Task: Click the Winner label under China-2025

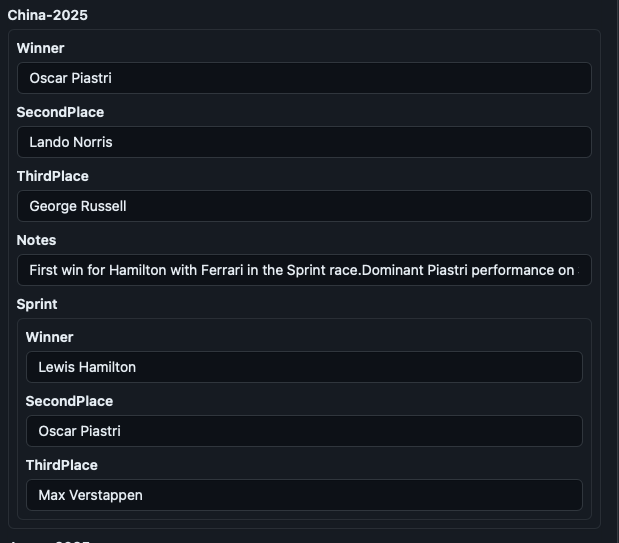Action: click(x=40, y=48)
